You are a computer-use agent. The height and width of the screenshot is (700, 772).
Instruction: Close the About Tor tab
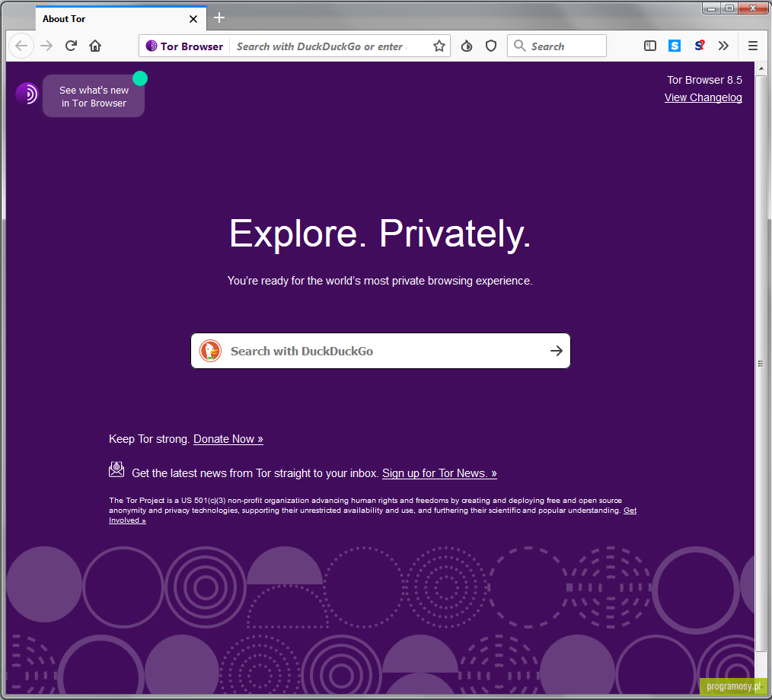[193, 19]
